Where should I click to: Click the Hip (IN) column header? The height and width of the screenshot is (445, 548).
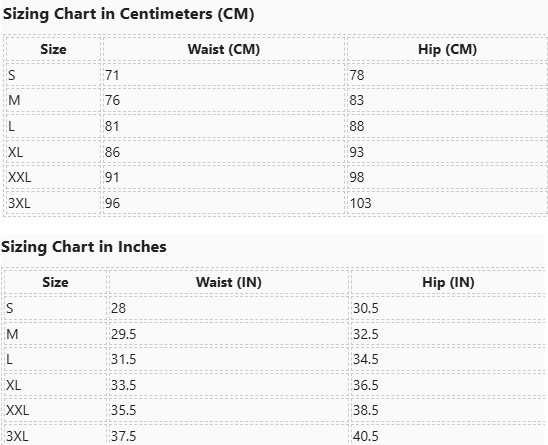(448, 282)
